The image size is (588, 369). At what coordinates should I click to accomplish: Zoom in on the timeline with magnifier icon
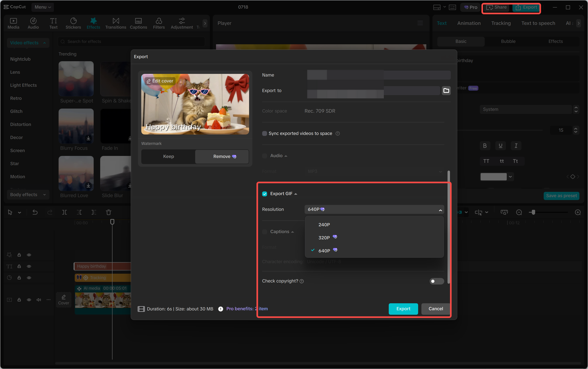(578, 212)
